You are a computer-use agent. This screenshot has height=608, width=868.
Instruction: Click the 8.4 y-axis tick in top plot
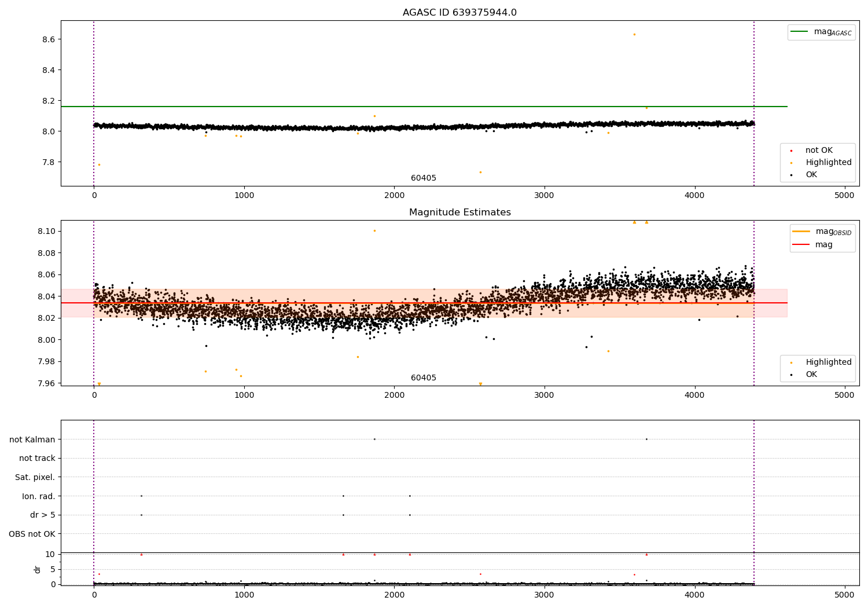tap(49, 70)
